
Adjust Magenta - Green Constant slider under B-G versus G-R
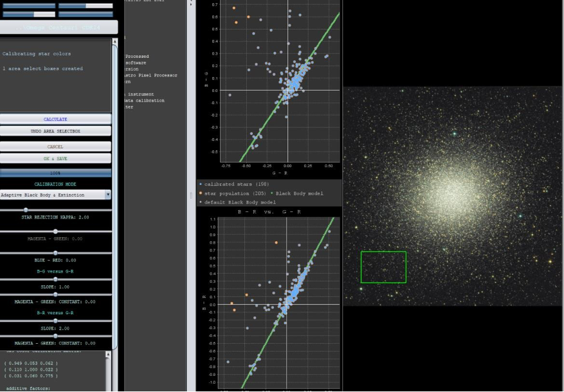[55, 294]
